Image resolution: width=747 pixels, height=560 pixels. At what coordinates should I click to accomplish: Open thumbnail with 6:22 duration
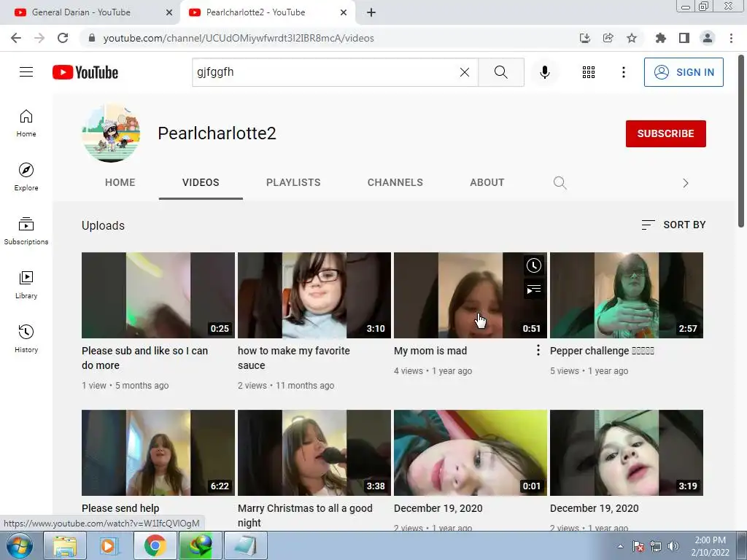[x=158, y=453]
